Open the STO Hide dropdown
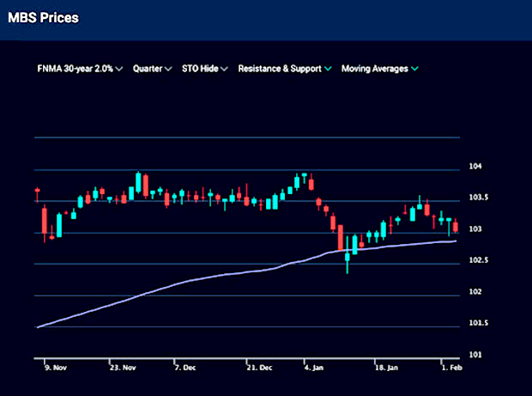Viewport: 532px width, 396px height. click(x=201, y=68)
